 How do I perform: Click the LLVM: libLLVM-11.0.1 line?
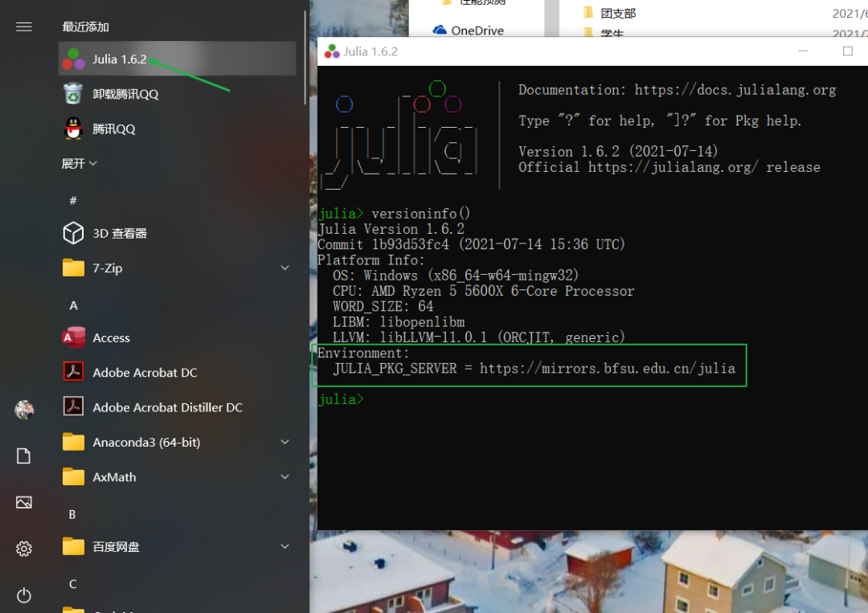(x=479, y=337)
